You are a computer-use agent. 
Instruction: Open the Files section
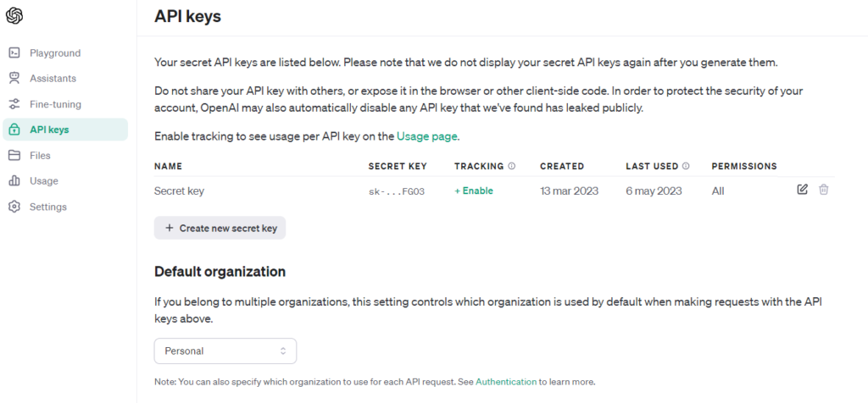coord(40,156)
